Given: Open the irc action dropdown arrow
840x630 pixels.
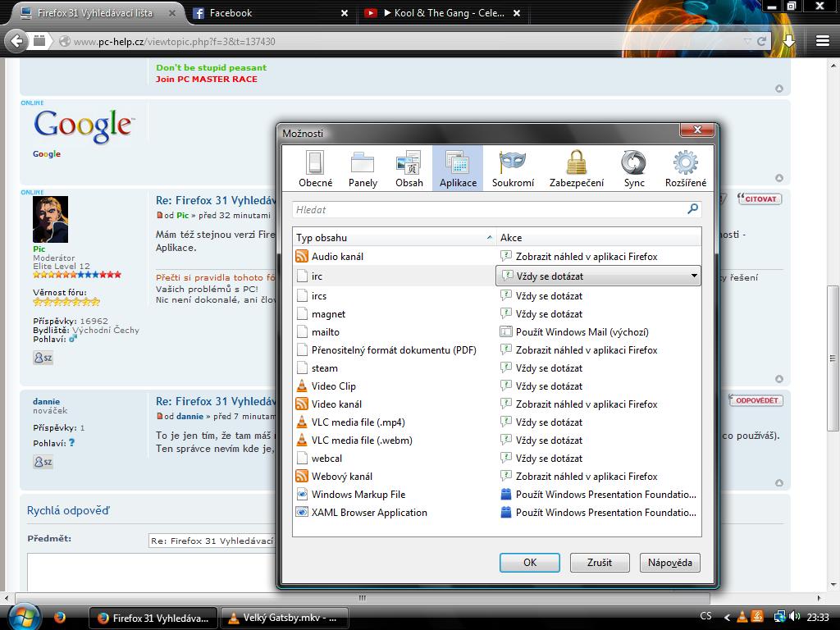Looking at the screenshot, I should click(694, 276).
